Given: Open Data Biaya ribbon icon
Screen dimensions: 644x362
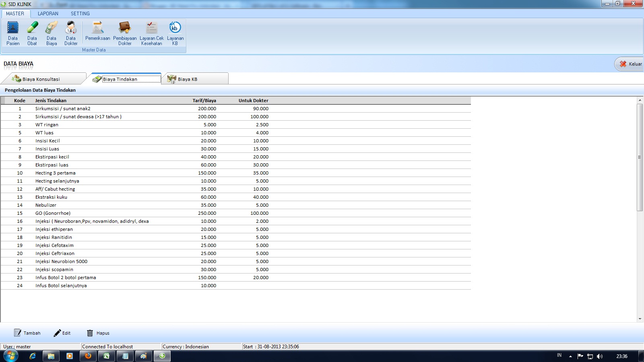Looking at the screenshot, I should pos(52,33).
